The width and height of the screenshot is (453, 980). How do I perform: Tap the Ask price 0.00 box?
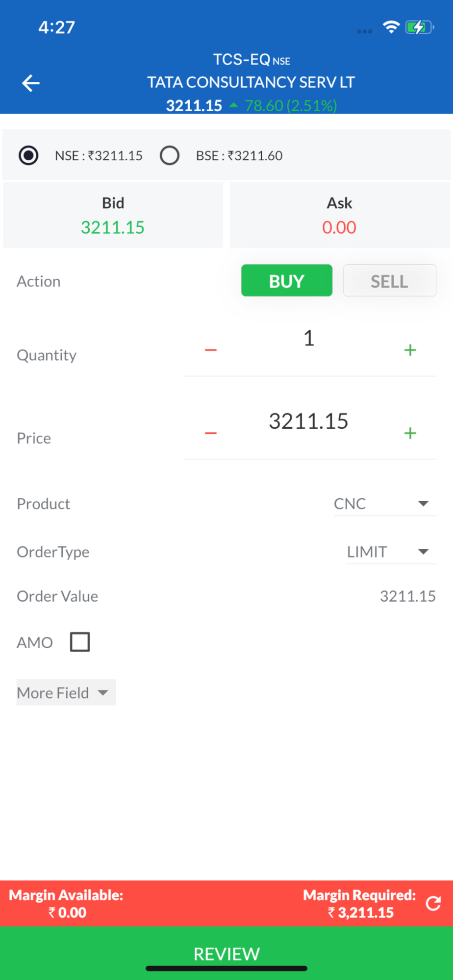pos(339,216)
